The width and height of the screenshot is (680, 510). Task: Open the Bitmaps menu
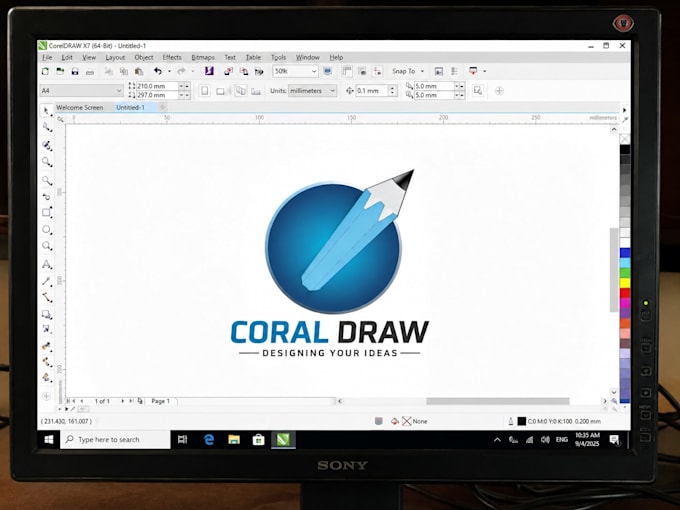click(x=203, y=57)
